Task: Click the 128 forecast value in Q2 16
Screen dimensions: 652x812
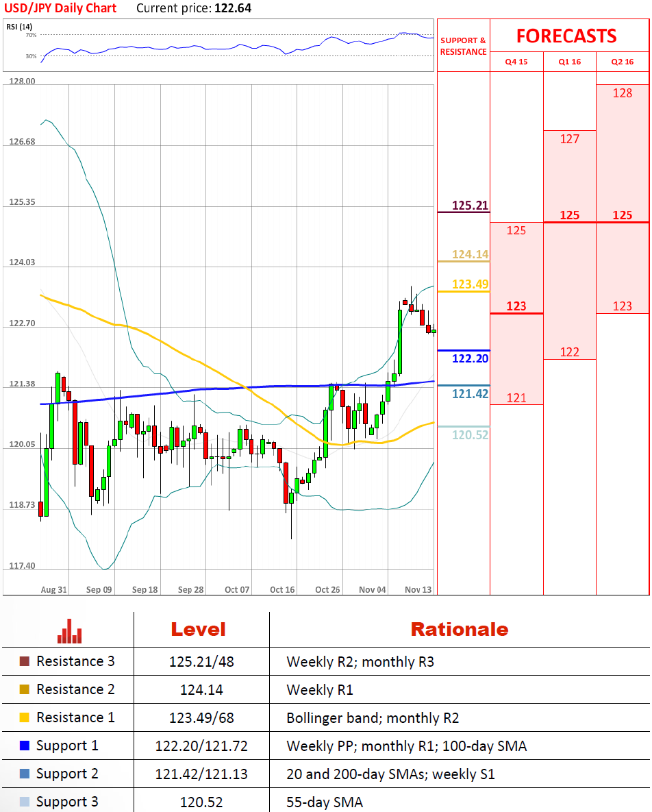Action: [623, 93]
